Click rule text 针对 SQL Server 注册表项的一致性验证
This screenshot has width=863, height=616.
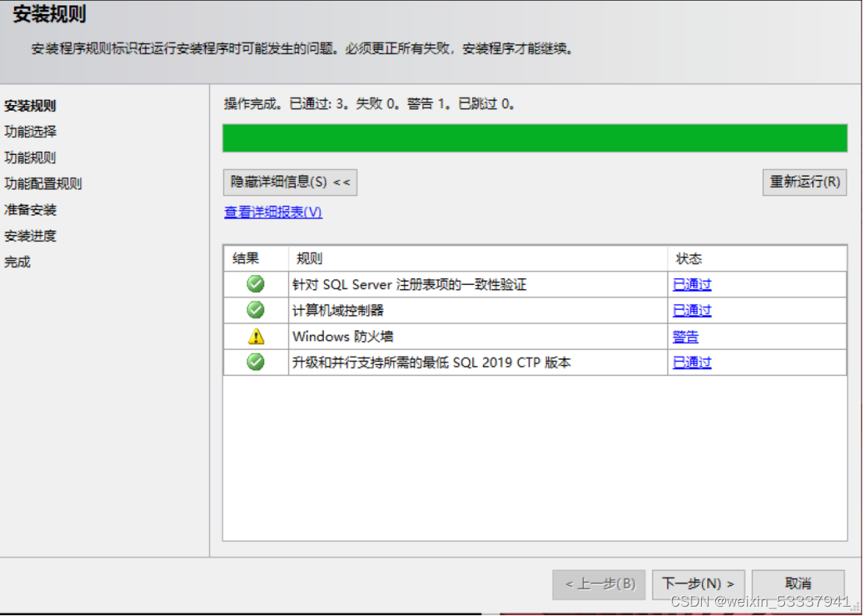click(x=410, y=284)
